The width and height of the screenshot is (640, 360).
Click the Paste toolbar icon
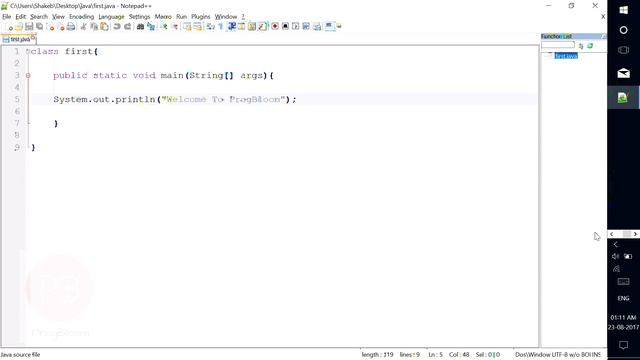(x=104, y=27)
